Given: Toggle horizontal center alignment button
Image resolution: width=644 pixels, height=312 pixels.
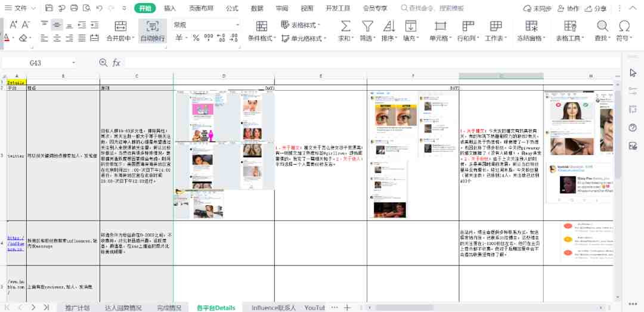Looking at the screenshot, I should pyautogui.click(x=57, y=38).
